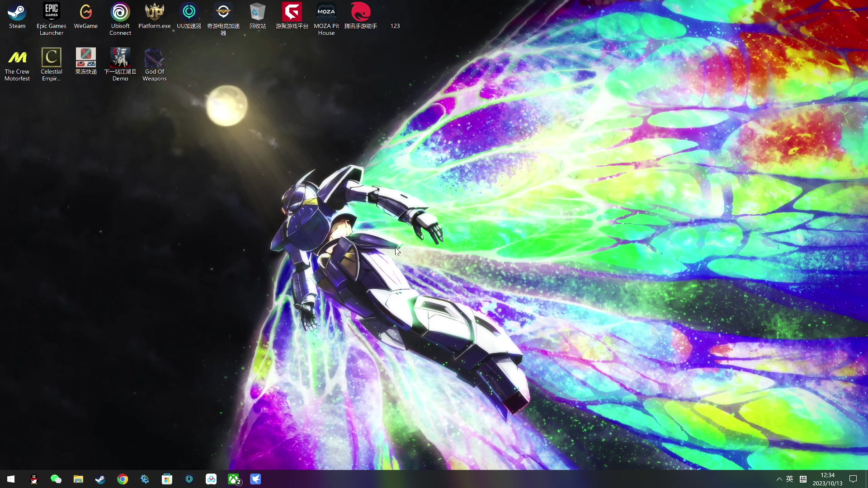
Task: Select the UU加速器 desktop icon
Action: [189, 16]
